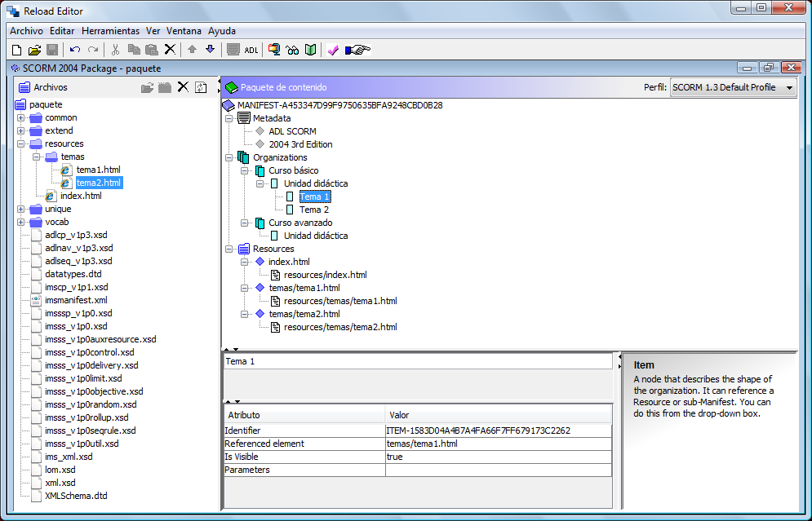
Task: Click the Redo arrow icon
Action: pyautogui.click(x=93, y=50)
